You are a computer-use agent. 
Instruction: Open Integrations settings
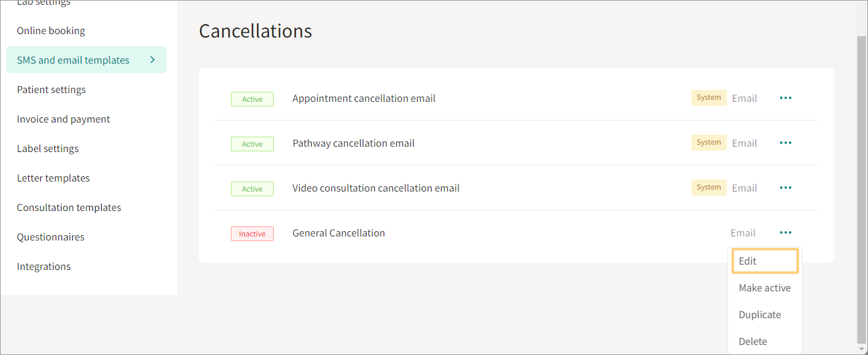pyautogui.click(x=44, y=266)
